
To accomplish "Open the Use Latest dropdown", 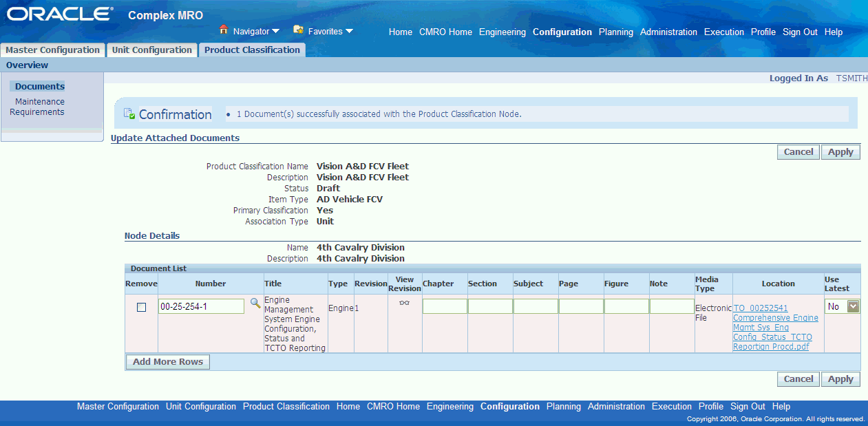I will click(843, 306).
